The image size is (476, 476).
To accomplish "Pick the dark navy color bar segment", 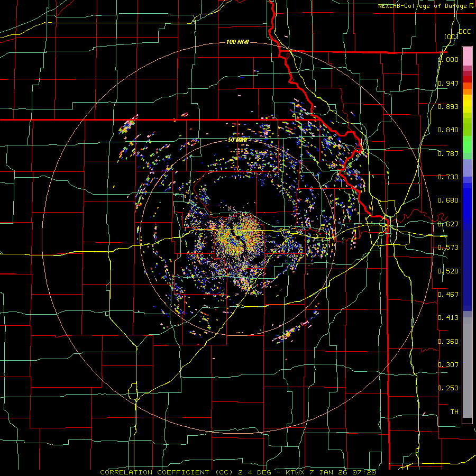I will point(467,270).
